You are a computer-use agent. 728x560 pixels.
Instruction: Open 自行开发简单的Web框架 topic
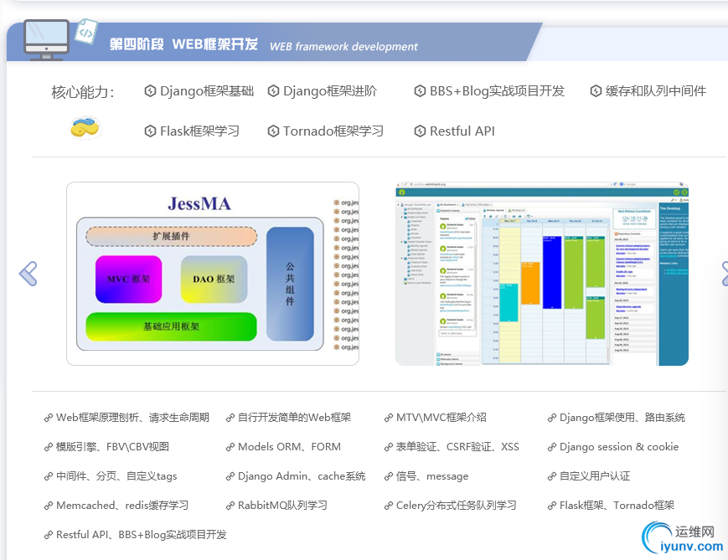[294, 418]
